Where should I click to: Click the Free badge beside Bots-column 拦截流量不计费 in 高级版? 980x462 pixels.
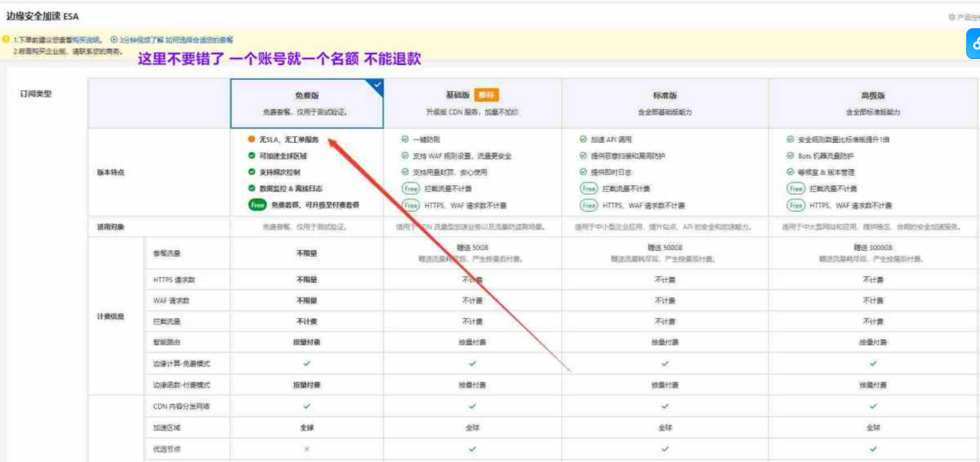point(795,189)
